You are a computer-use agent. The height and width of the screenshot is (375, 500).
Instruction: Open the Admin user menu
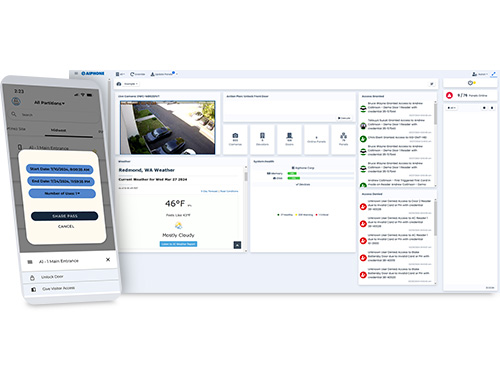pos(480,74)
